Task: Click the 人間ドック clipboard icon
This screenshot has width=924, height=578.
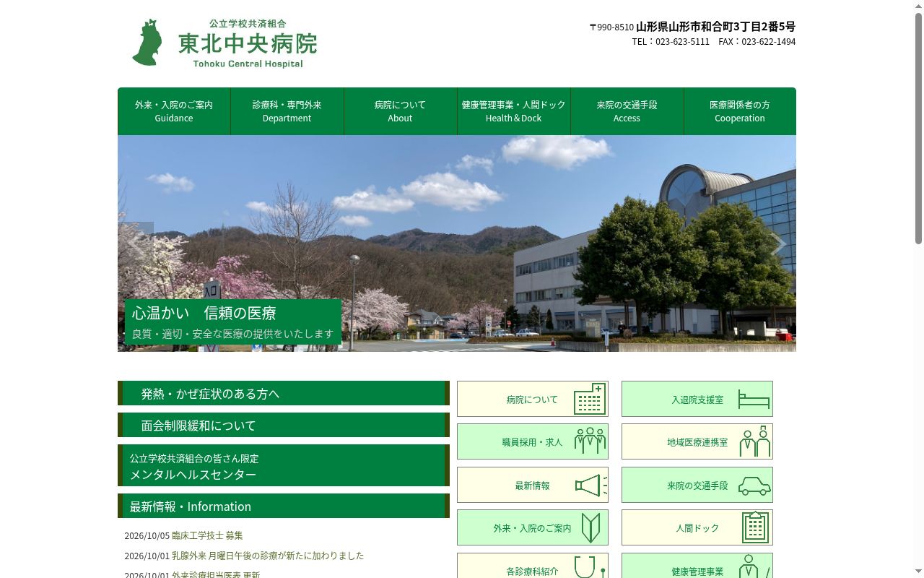Action: click(x=755, y=527)
